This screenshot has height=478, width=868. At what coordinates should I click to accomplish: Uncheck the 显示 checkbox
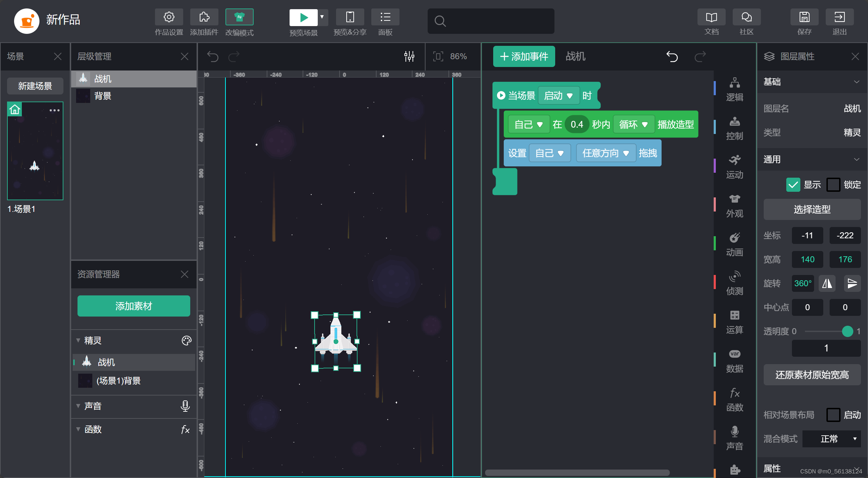click(x=793, y=185)
